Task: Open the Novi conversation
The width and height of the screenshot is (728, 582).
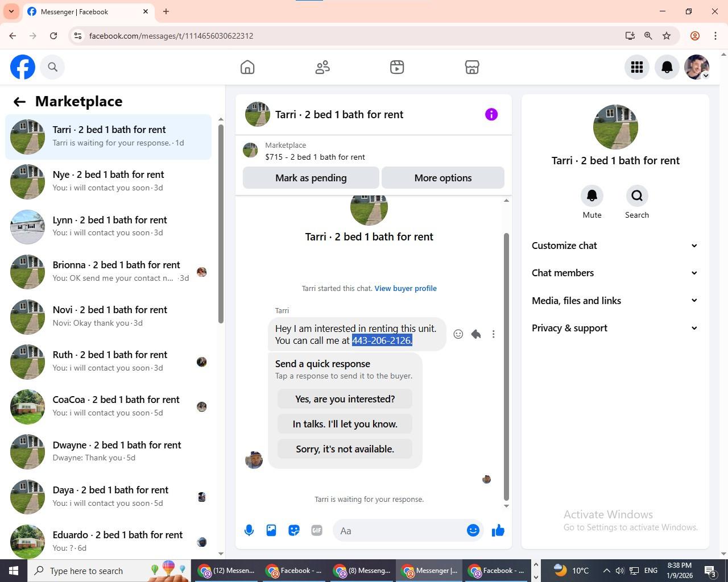Action: [x=108, y=317]
